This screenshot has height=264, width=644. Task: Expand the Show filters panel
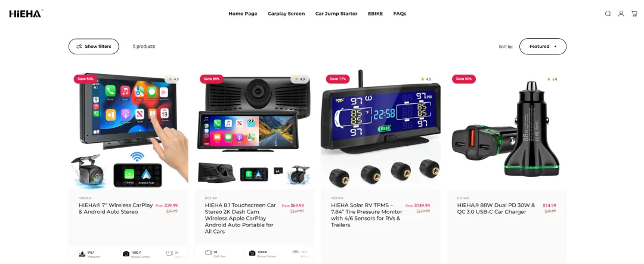point(94,47)
